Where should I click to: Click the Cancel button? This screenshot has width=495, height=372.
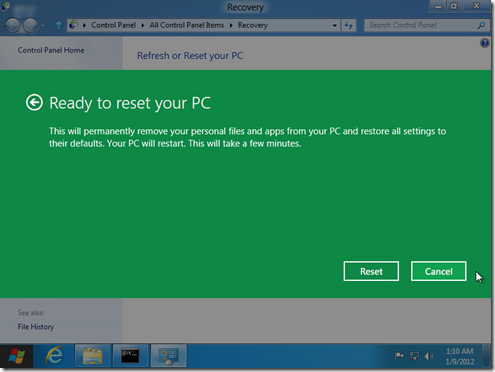tap(438, 271)
